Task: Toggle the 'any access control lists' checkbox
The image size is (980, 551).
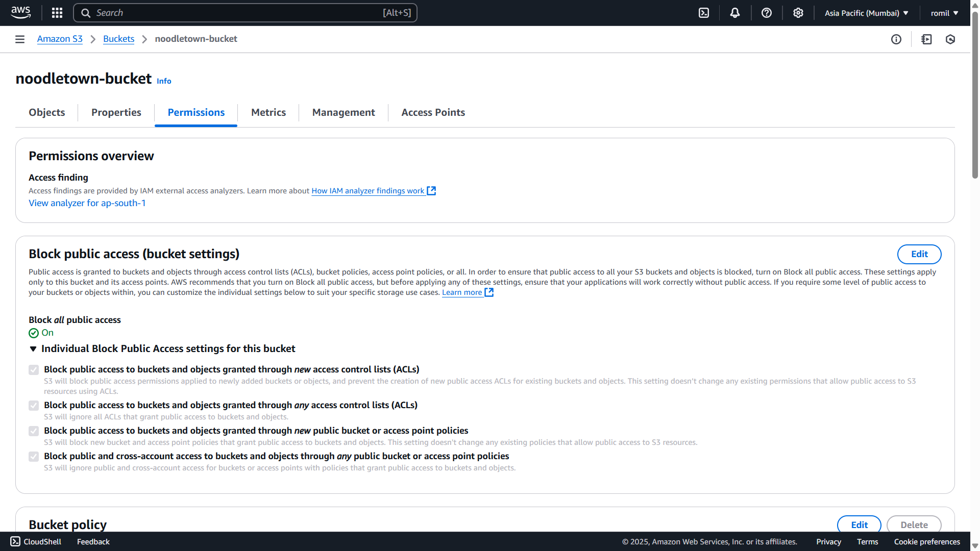Action: [34, 406]
